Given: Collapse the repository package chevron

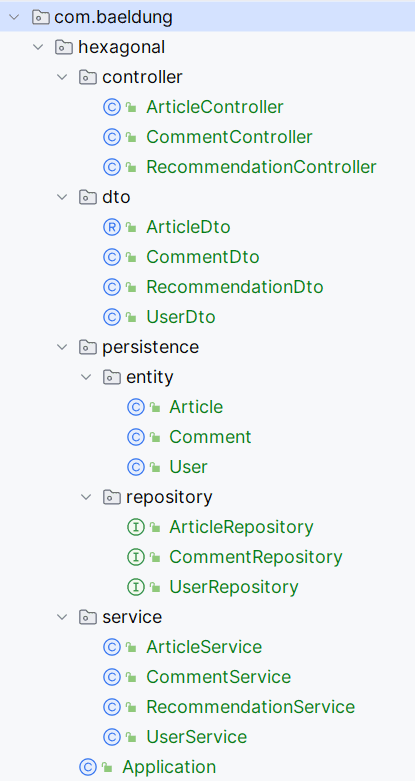Looking at the screenshot, I should click(86, 497).
